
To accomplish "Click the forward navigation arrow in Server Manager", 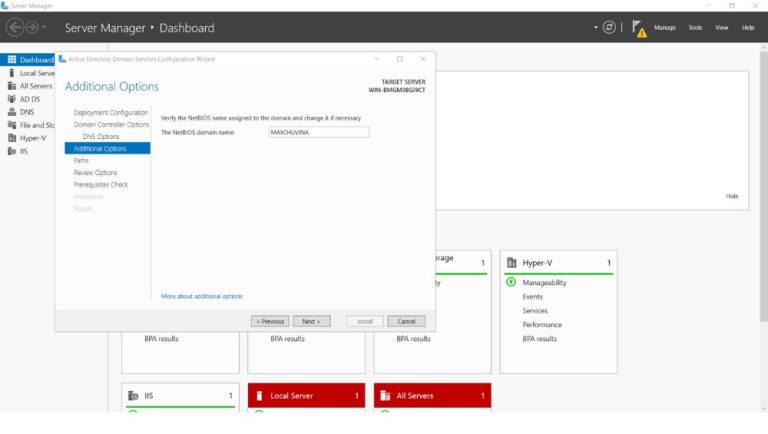I will pos(32,27).
